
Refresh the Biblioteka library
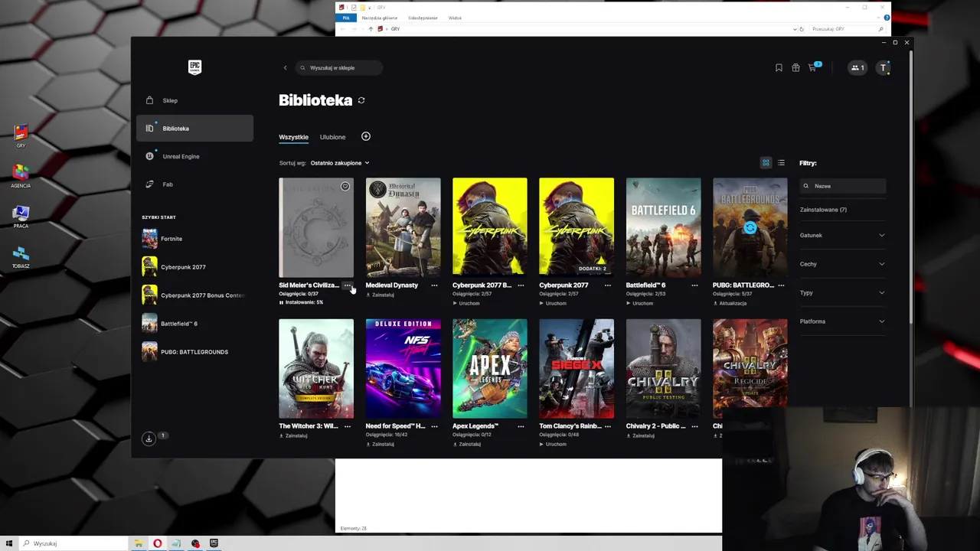361,100
